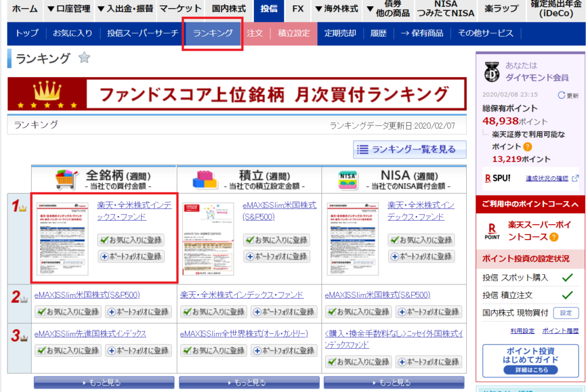Click the favorite star beside ランキング heading
This screenshot has width=588, height=392.
84,58
